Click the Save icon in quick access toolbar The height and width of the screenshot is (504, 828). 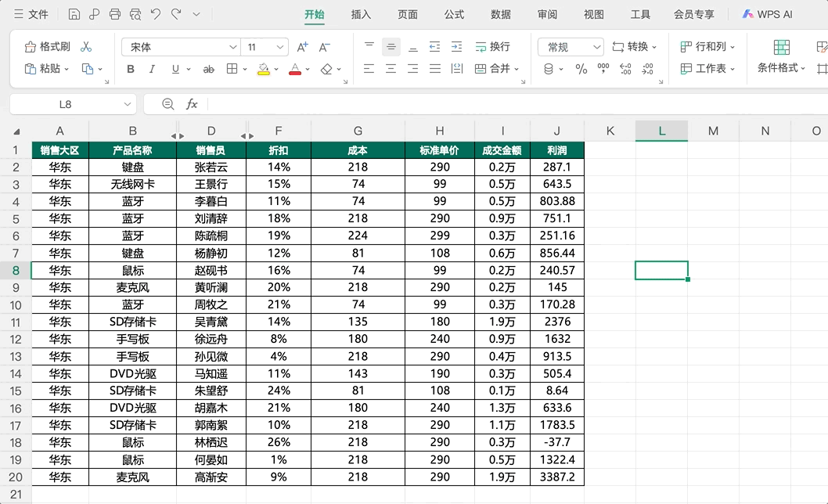[x=74, y=14]
